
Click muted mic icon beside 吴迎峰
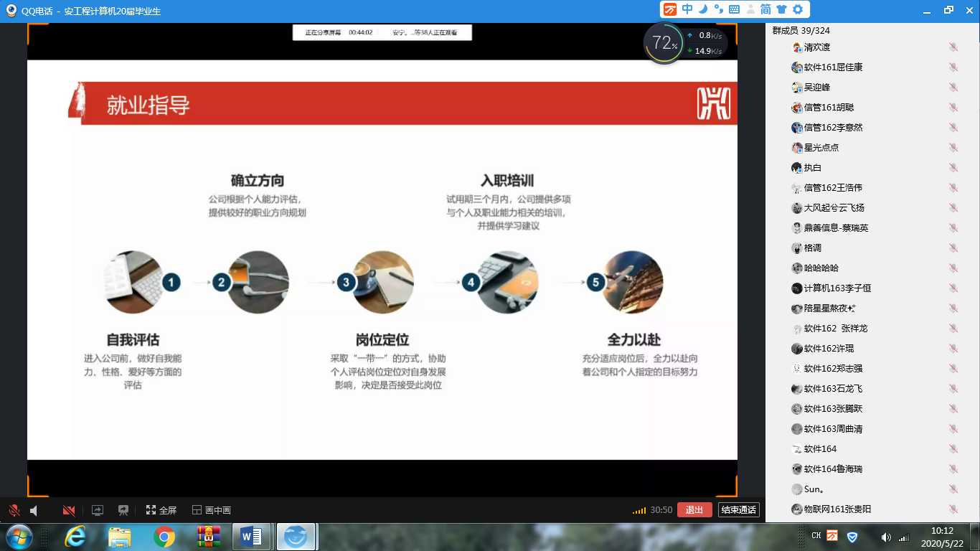pos(953,88)
